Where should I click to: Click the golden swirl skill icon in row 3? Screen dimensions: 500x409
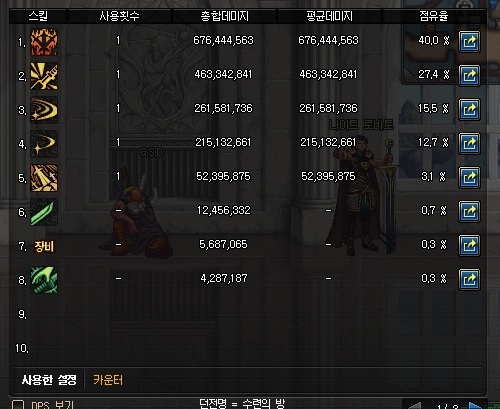44,110
